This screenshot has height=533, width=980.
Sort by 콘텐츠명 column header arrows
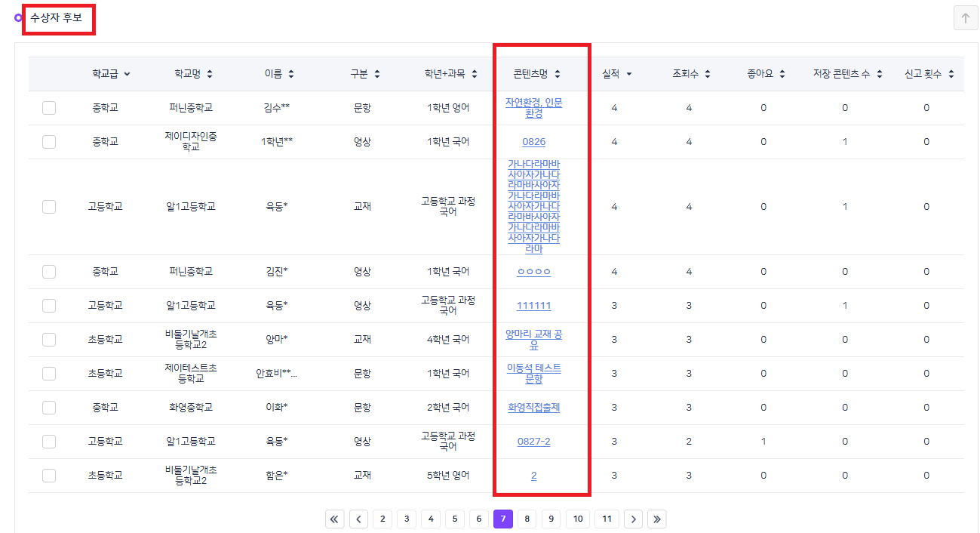558,74
